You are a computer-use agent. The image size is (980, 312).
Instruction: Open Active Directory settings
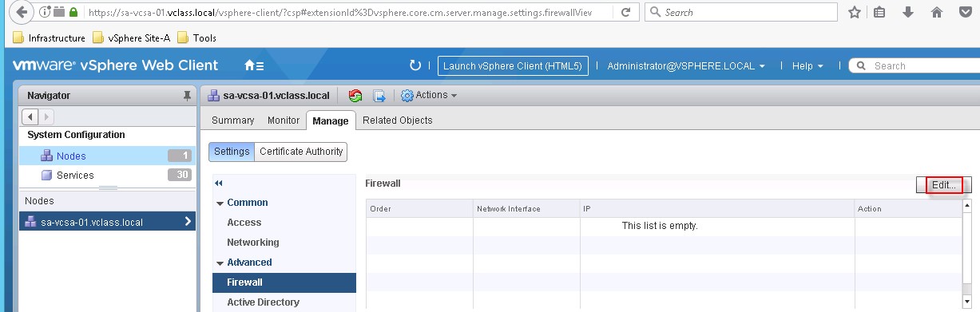coord(263,302)
